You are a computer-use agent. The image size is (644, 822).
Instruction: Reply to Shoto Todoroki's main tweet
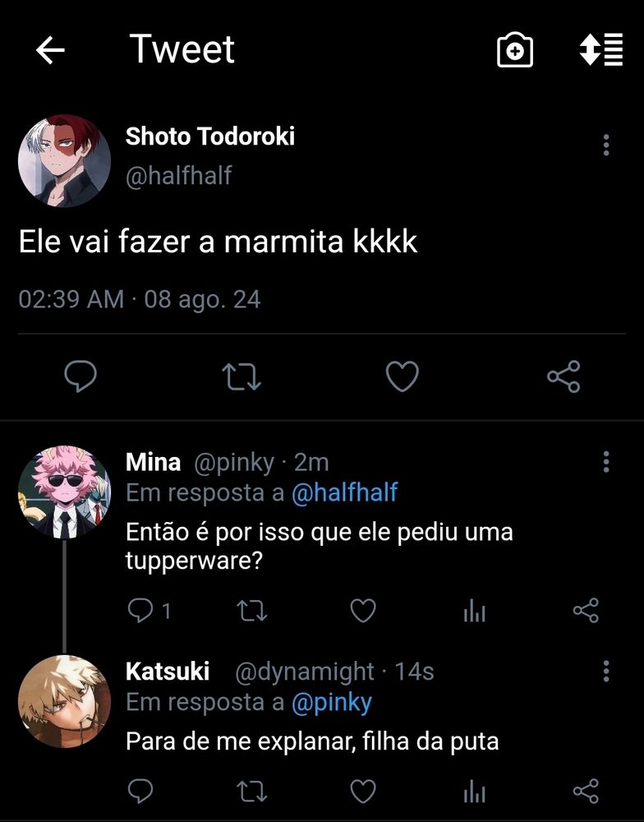point(80,376)
